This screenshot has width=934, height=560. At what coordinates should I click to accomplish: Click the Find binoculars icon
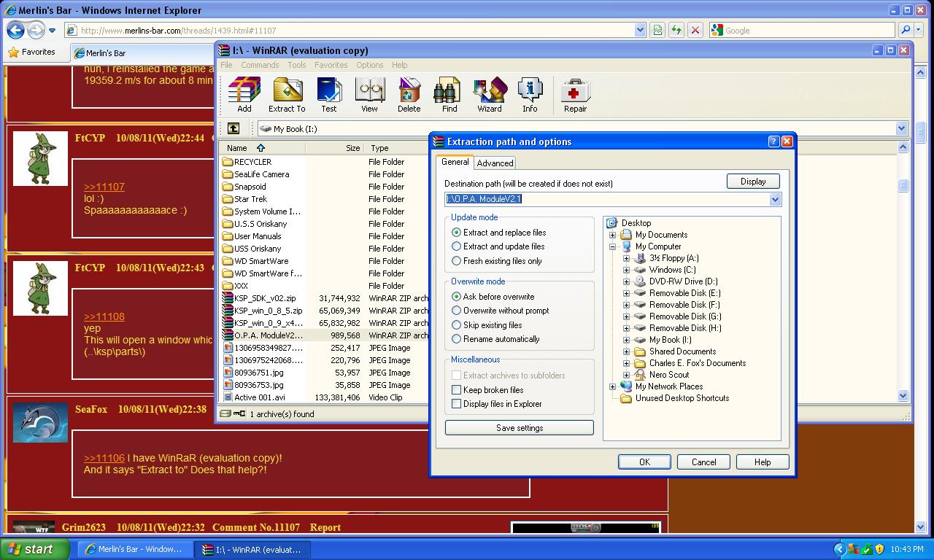coord(449,96)
